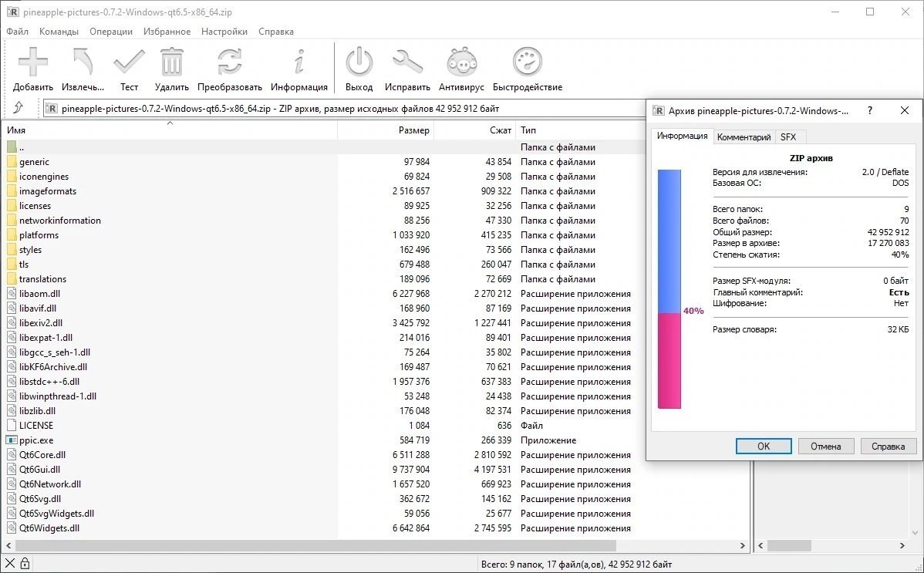Click the dialog help question mark
Image resolution: width=924 pixels, height=573 pixels.
pos(870,110)
